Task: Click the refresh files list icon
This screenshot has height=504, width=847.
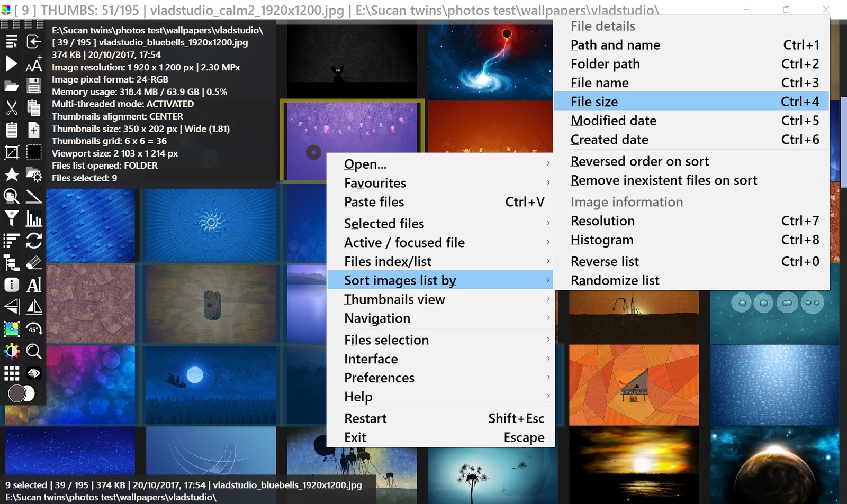Action: 34,240
